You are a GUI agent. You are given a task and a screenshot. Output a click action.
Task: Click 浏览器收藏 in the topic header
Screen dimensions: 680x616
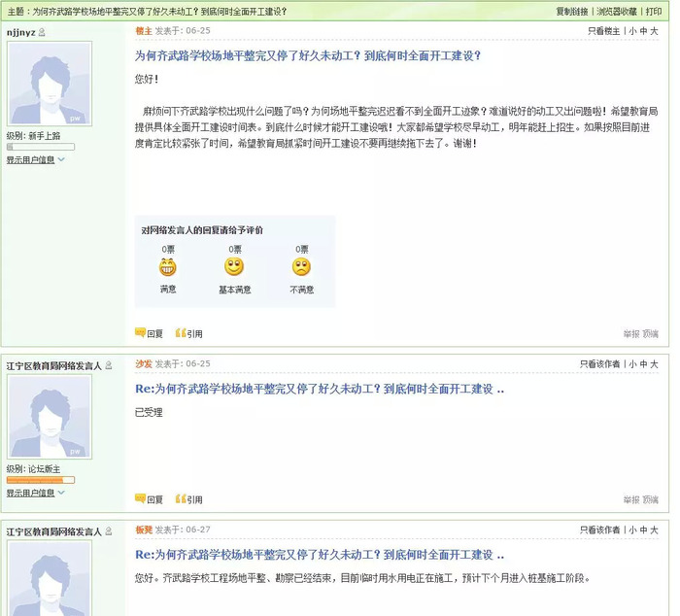(617, 12)
